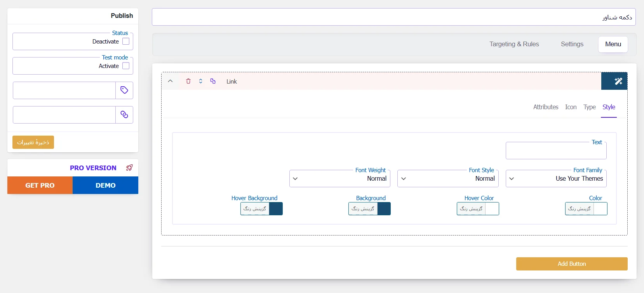Expand the Font Weight dropdown
The height and width of the screenshot is (293, 644).
pos(339,179)
